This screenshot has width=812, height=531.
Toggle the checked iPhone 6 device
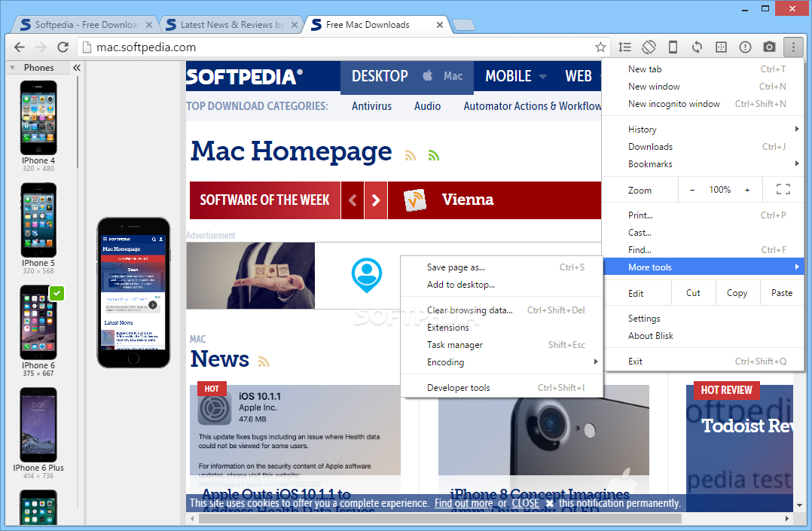pyautogui.click(x=38, y=322)
